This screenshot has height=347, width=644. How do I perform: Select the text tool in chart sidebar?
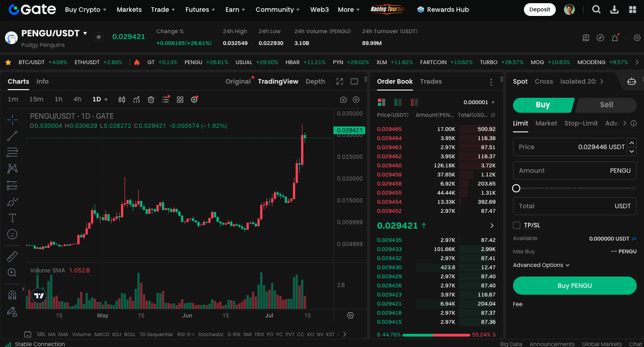click(12, 218)
